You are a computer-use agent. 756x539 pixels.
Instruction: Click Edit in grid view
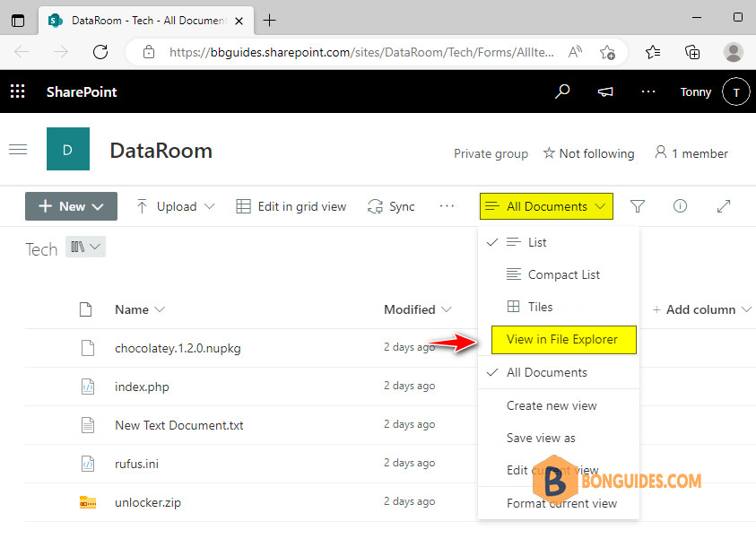291,206
